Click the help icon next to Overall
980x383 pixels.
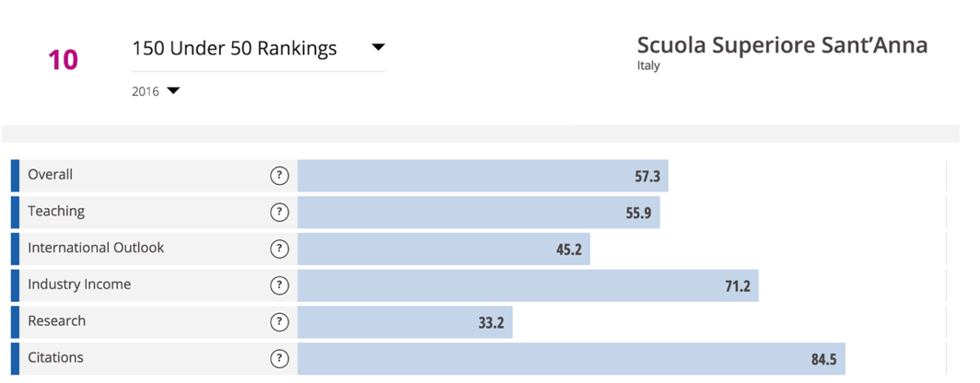(x=279, y=176)
